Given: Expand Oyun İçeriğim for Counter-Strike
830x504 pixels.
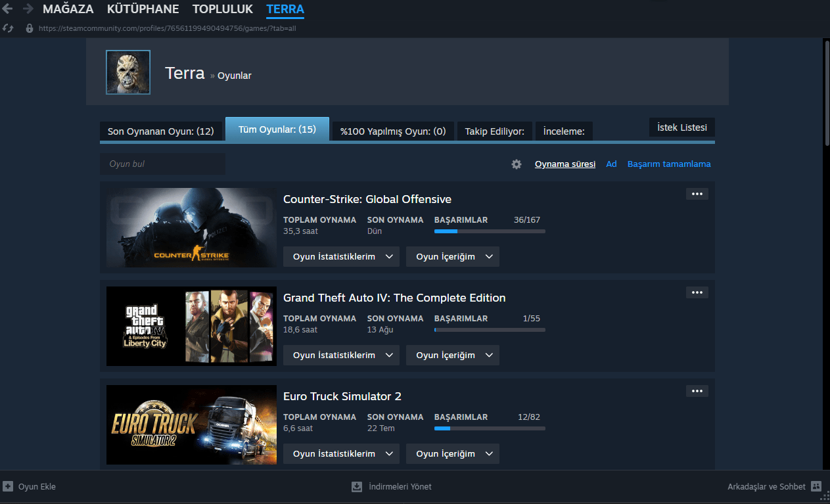Looking at the screenshot, I should pos(453,257).
